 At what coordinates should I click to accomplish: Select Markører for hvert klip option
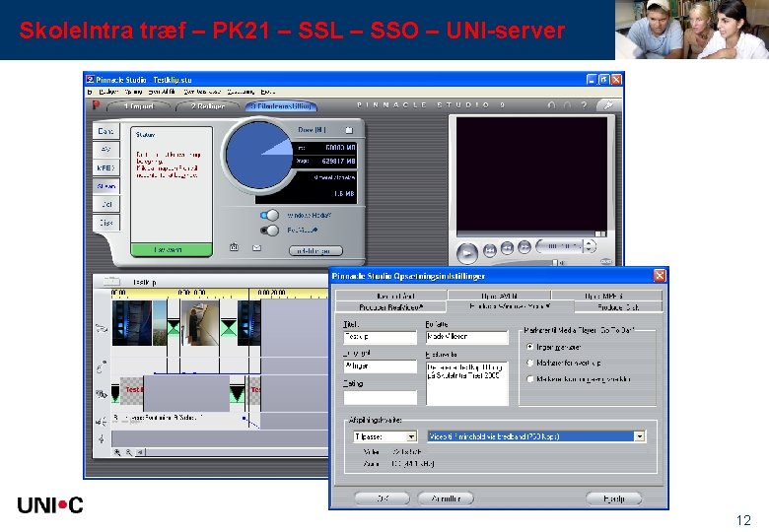click(529, 363)
